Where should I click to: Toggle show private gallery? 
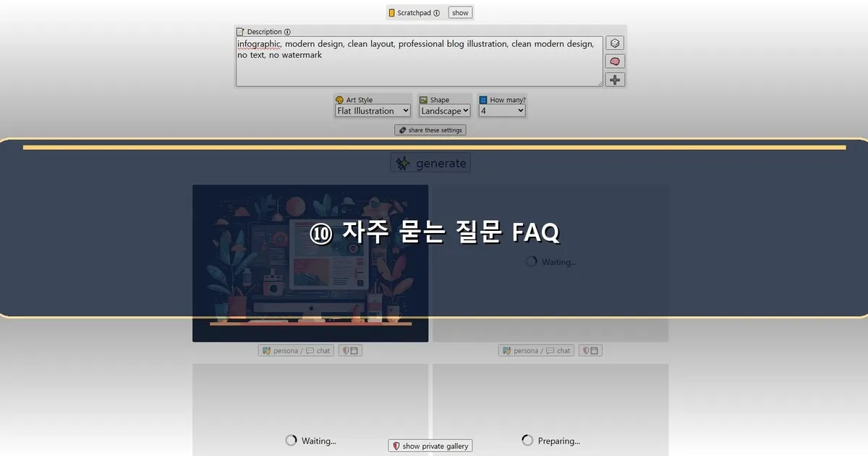[x=430, y=446]
